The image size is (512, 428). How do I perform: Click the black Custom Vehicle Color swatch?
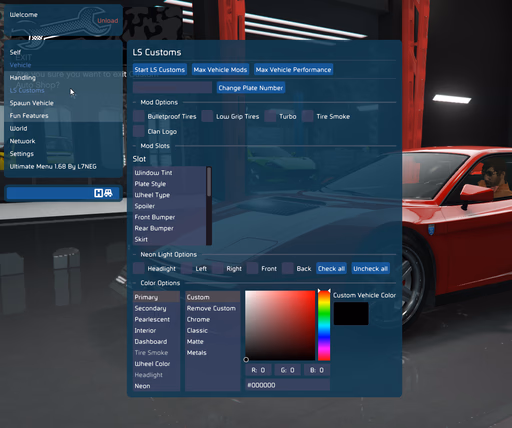pos(351,313)
